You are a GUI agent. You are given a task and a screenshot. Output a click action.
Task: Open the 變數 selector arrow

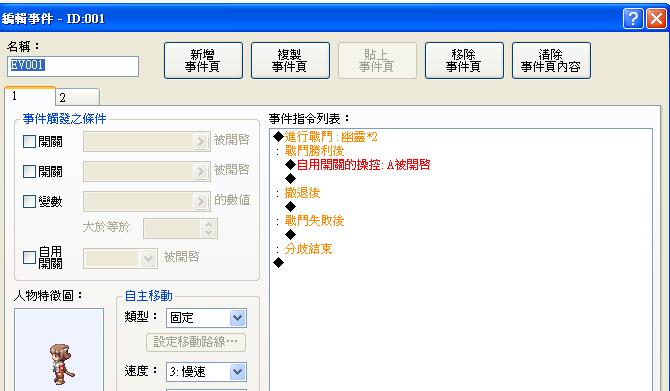point(200,201)
